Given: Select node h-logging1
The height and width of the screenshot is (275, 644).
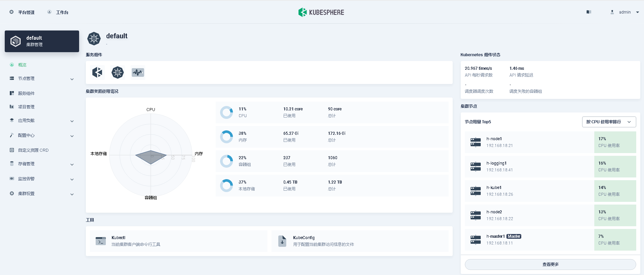Looking at the screenshot, I should pyautogui.click(x=550, y=167).
